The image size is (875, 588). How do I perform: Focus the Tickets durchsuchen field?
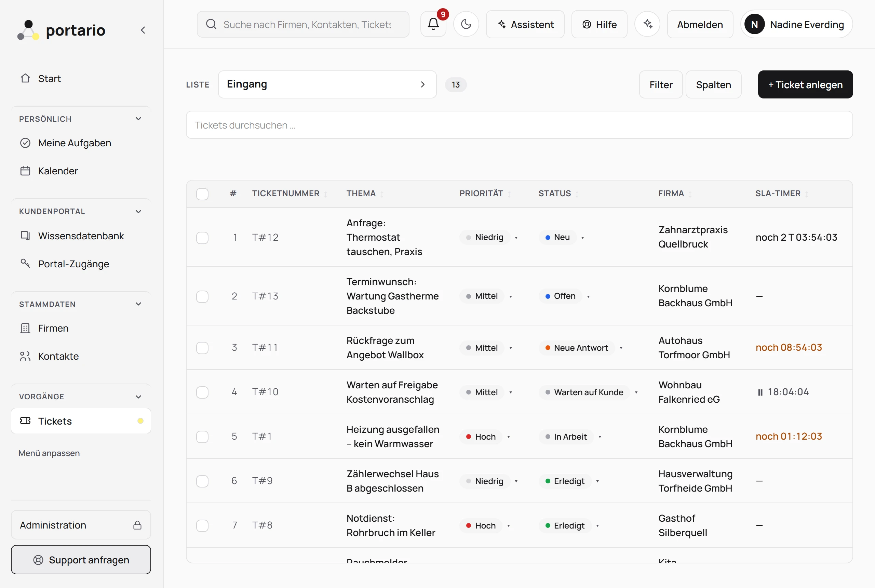click(519, 125)
